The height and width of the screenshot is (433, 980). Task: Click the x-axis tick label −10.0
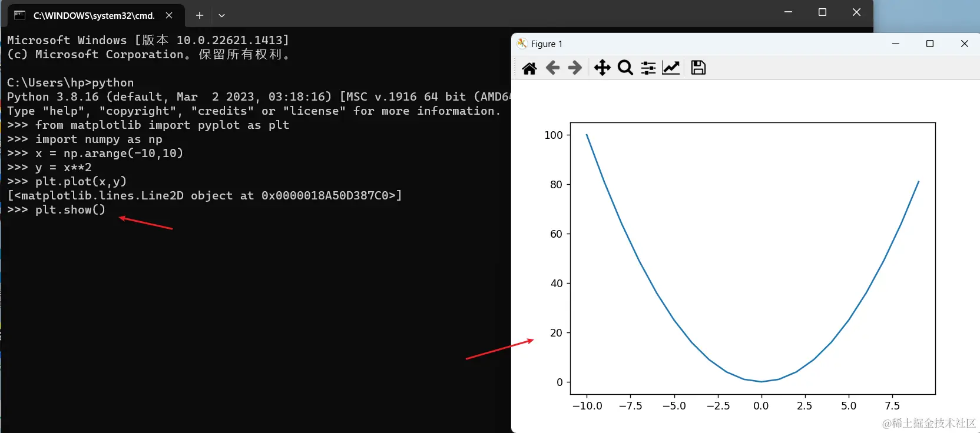tap(587, 406)
